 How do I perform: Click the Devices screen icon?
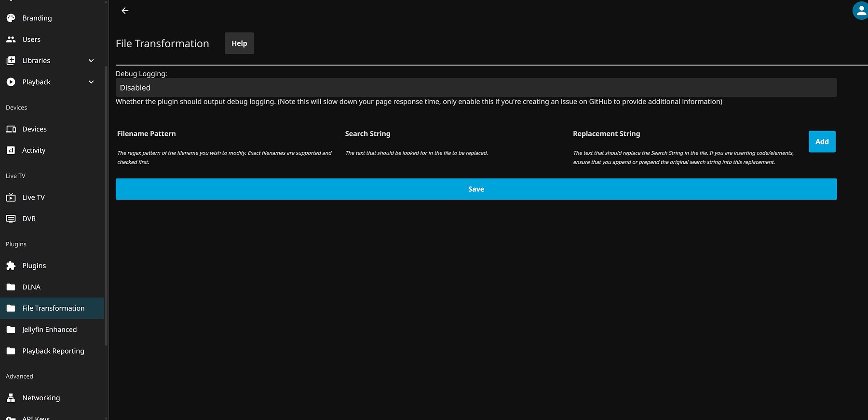coord(11,129)
